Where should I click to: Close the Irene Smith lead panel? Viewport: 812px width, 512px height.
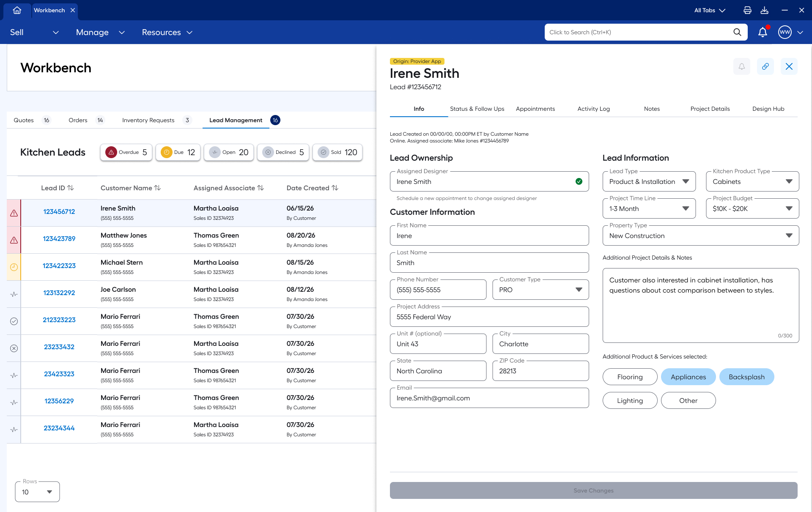[789, 66]
